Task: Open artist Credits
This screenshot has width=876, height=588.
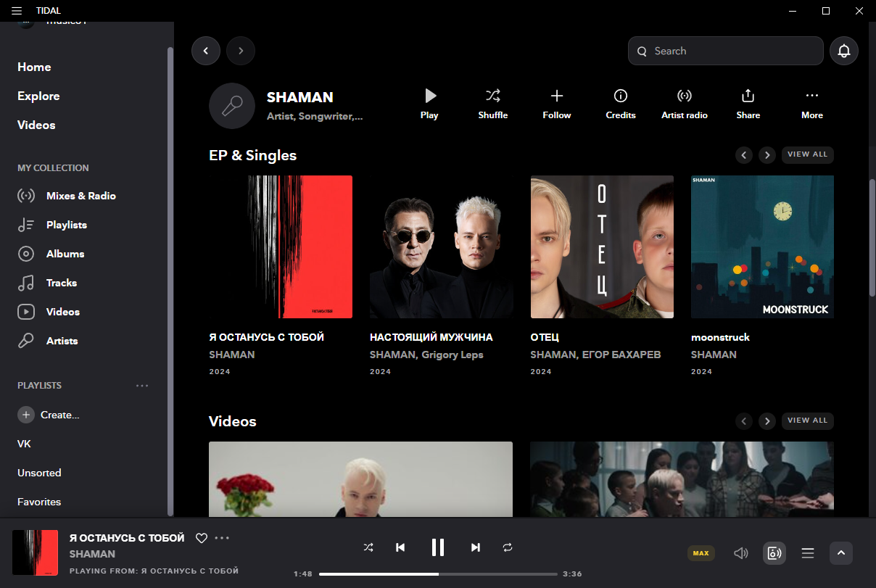Action: pyautogui.click(x=621, y=104)
